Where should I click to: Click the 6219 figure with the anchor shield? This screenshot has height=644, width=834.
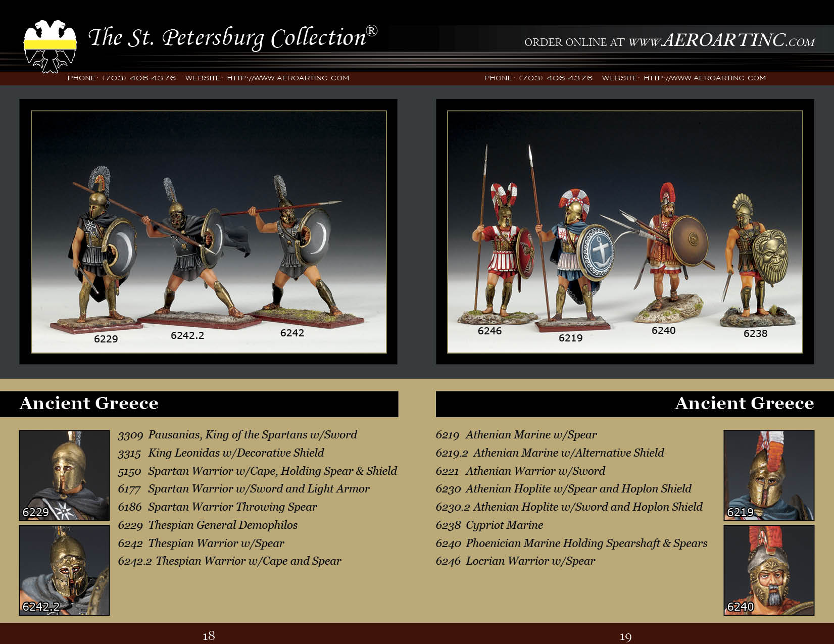point(576,258)
